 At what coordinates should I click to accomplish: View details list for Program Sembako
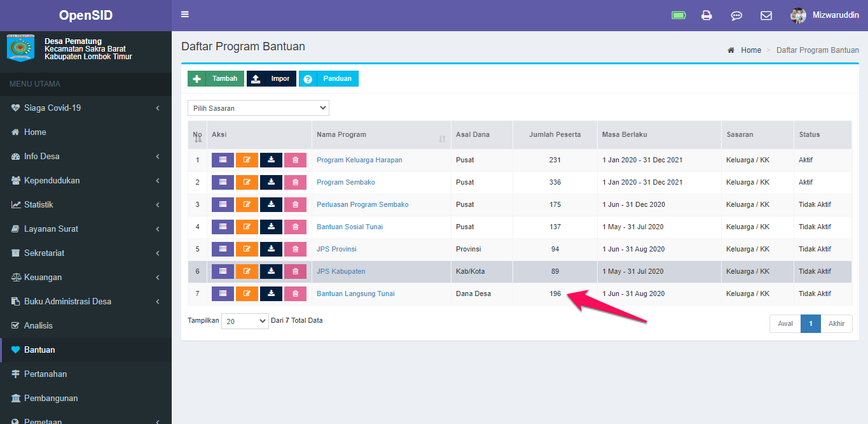pos(223,183)
